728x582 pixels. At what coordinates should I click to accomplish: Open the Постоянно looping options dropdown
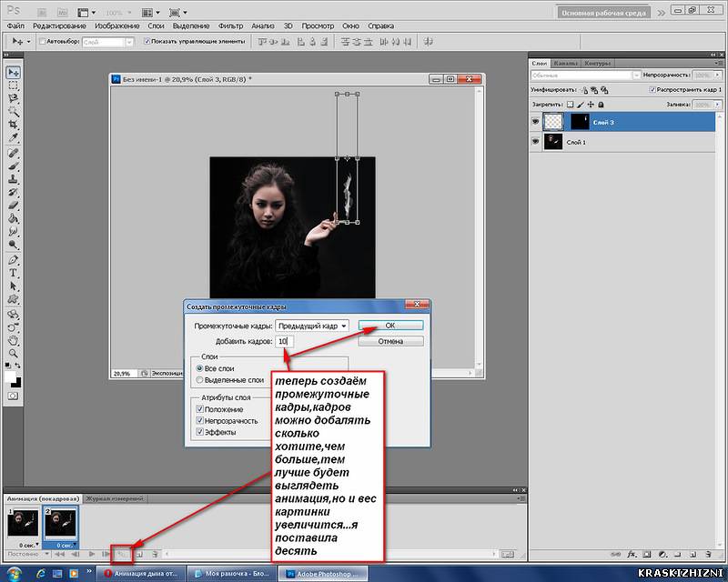(x=28, y=554)
